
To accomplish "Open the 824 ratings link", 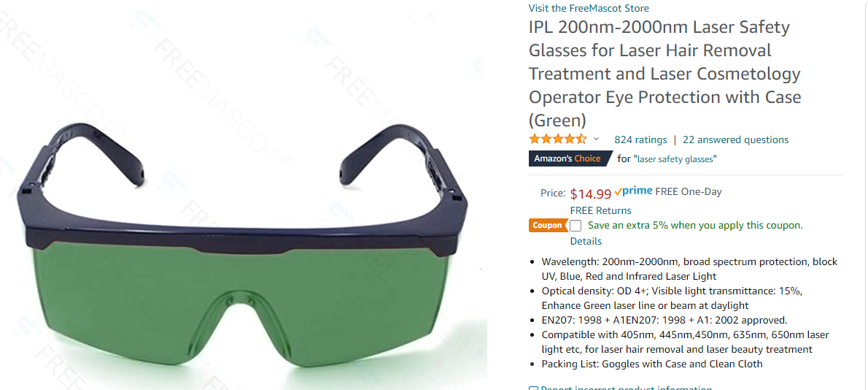I will point(640,139).
